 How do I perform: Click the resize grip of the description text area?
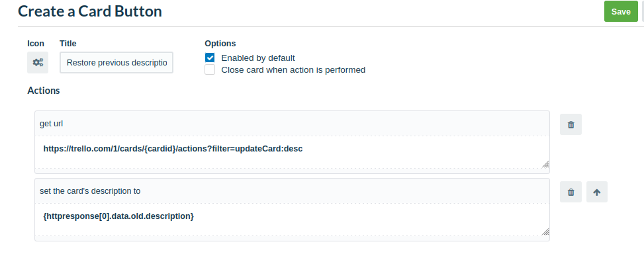545,232
